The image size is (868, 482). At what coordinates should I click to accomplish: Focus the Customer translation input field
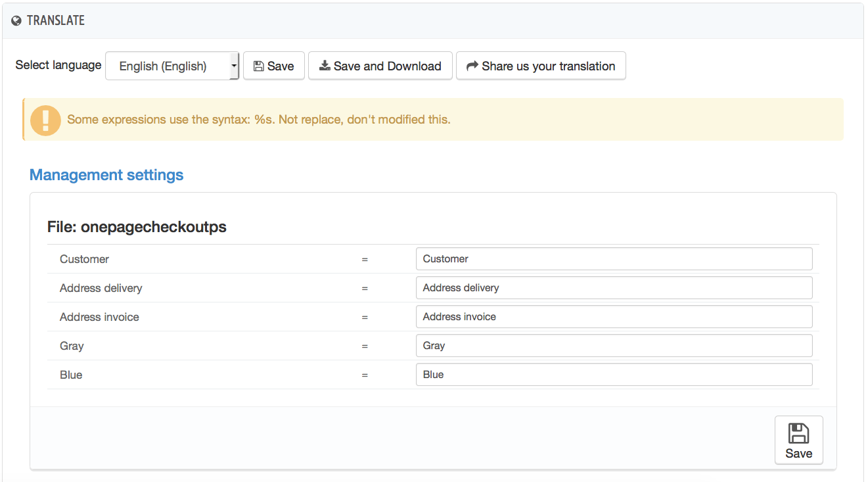(614, 259)
